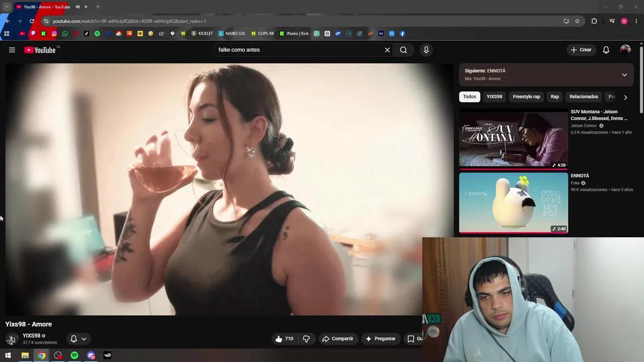Click the Preguntar button
Viewport: 644px width, 362px height.
[x=380, y=339]
